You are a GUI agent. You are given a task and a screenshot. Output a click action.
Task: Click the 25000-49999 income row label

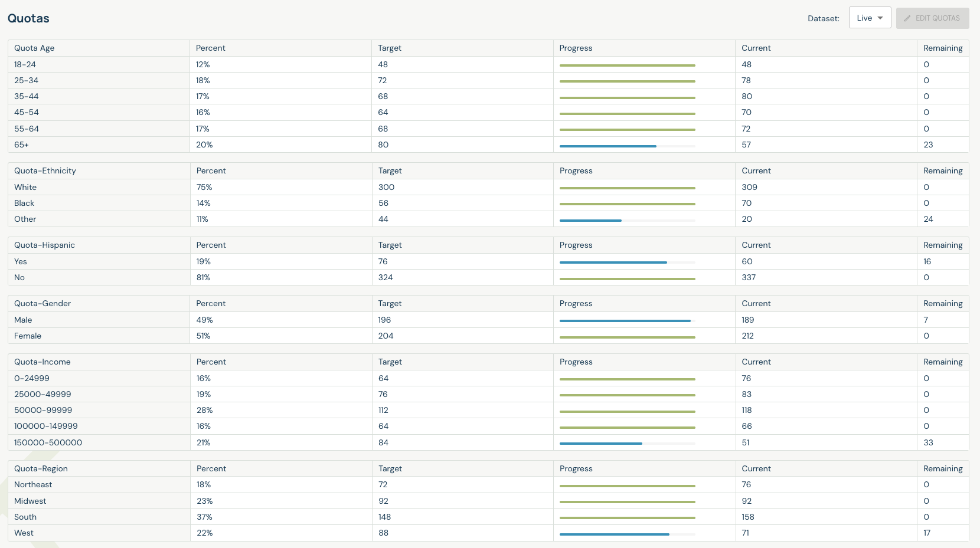pos(43,394)
